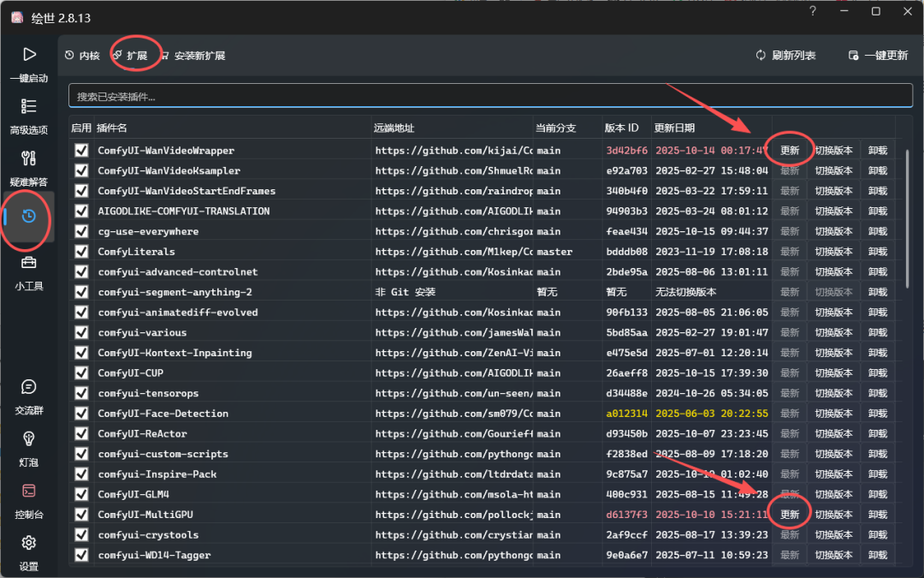Open the 一键启动 launch icon in sidebar
924x578 pixels.
29,55
